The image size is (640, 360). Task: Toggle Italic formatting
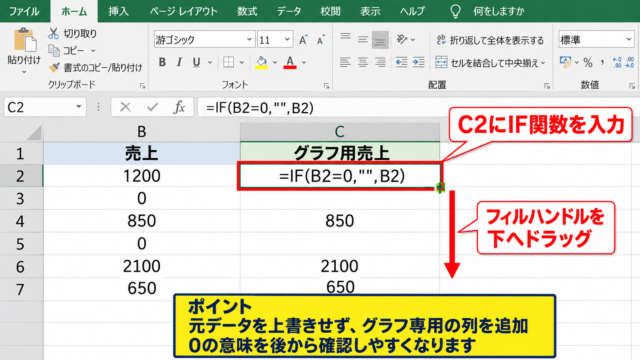(179, 62)
